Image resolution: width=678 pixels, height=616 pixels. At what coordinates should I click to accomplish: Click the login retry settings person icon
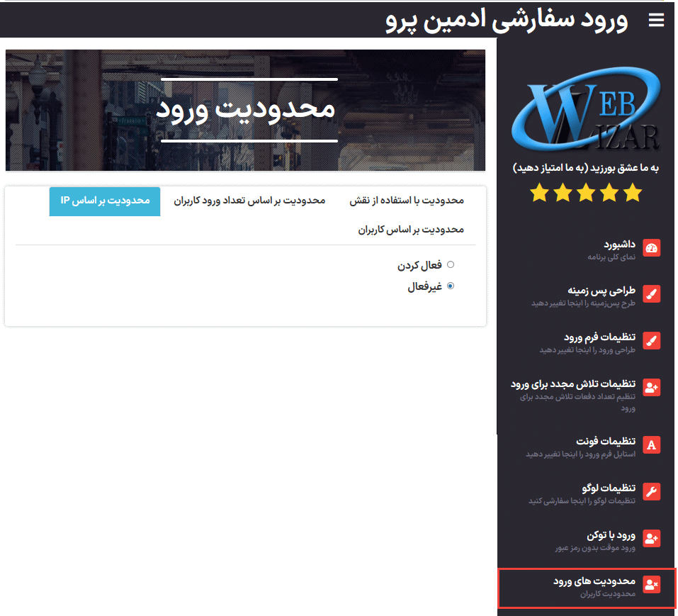651,387
